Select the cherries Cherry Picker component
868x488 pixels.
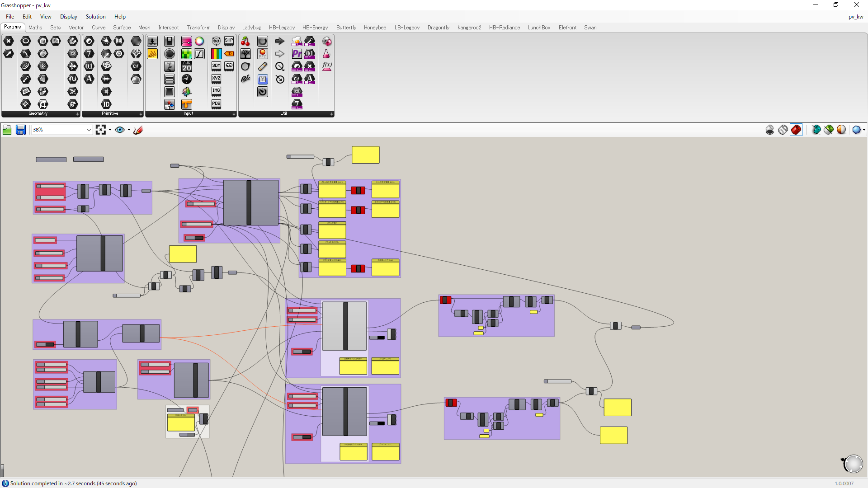click(245, 41)
